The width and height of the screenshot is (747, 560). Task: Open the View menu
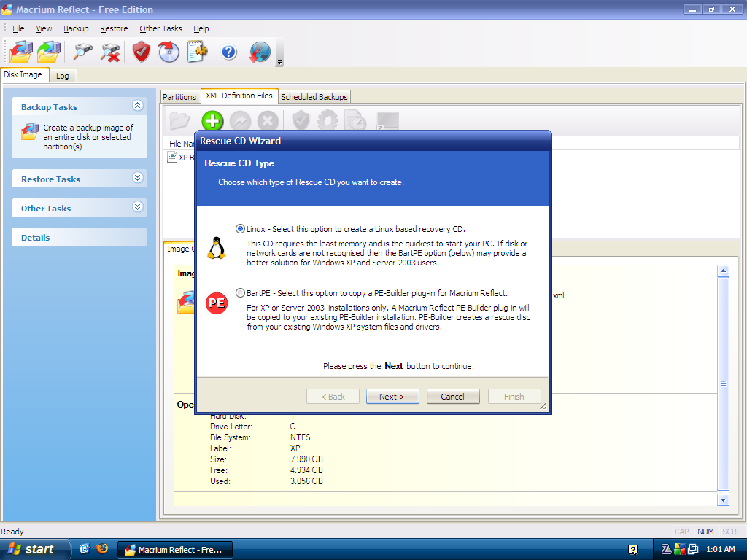44,28
